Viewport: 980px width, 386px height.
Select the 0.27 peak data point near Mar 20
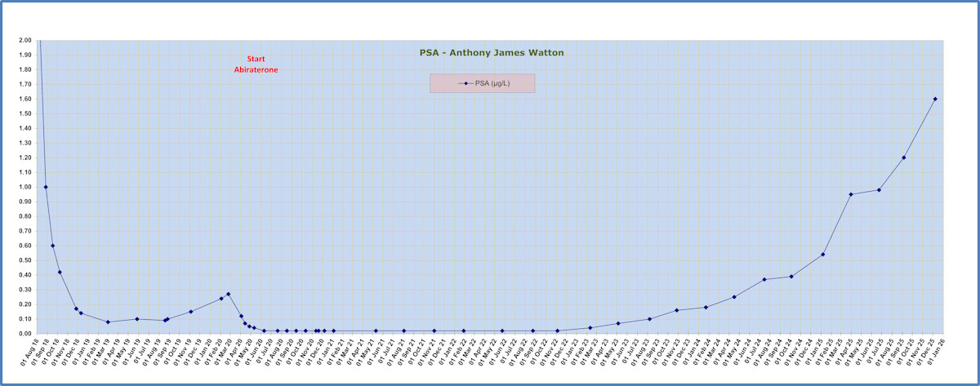(229, 294)
